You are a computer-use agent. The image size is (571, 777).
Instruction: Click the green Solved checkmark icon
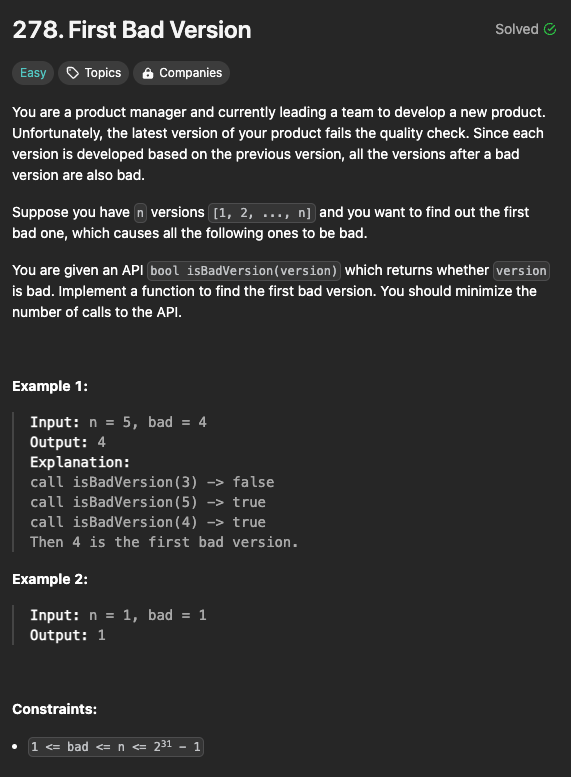[550, 29]
